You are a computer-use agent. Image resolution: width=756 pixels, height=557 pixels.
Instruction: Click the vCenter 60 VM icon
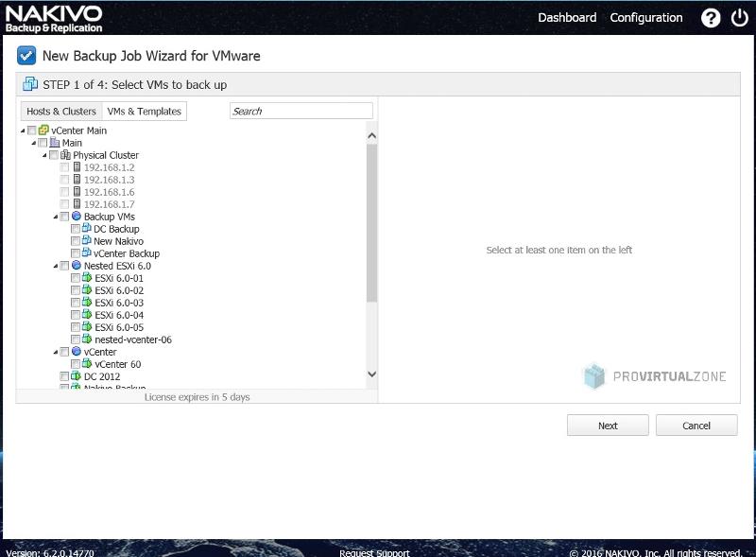pyautogui.click(x=87, y=363)
